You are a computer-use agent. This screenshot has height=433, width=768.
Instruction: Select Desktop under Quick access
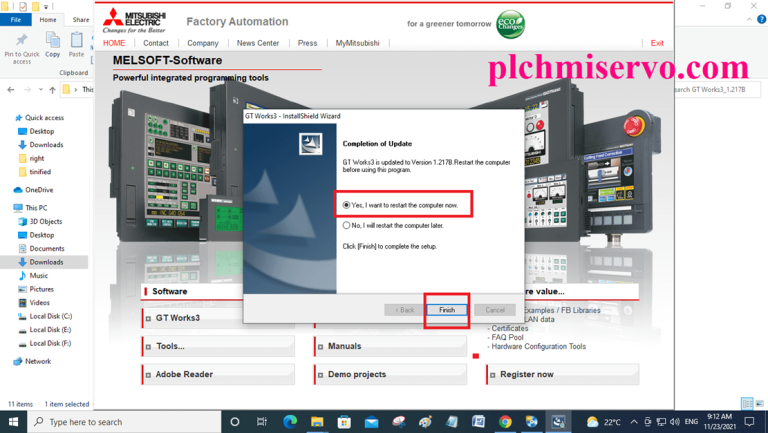pos(36,131)
